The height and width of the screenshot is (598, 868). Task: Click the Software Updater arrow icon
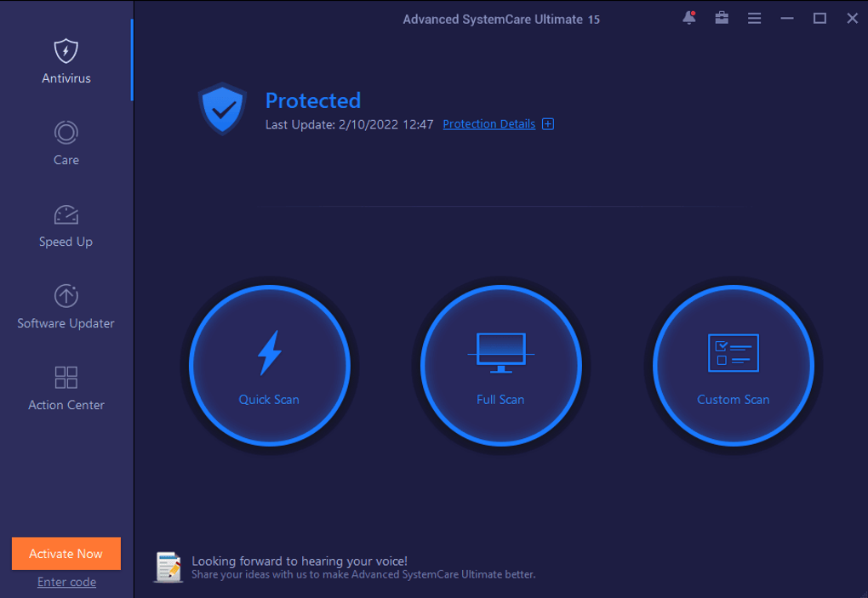[x=66, y=296]
